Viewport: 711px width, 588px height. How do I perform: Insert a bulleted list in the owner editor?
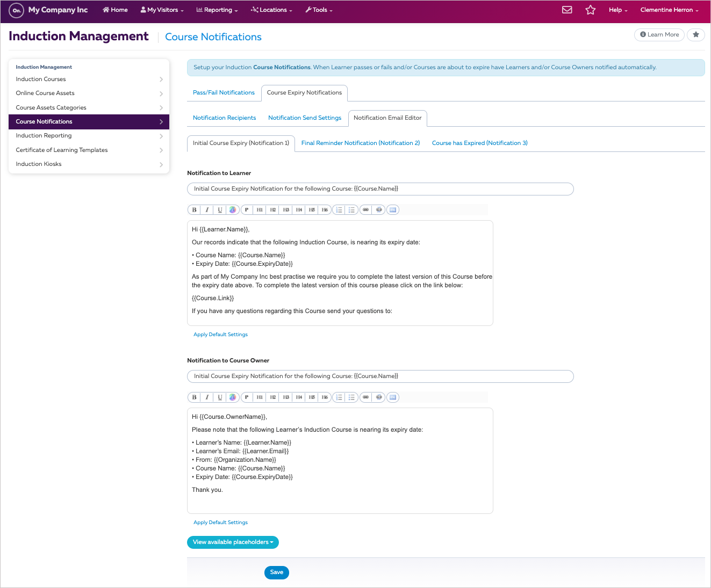pos(351,397)
